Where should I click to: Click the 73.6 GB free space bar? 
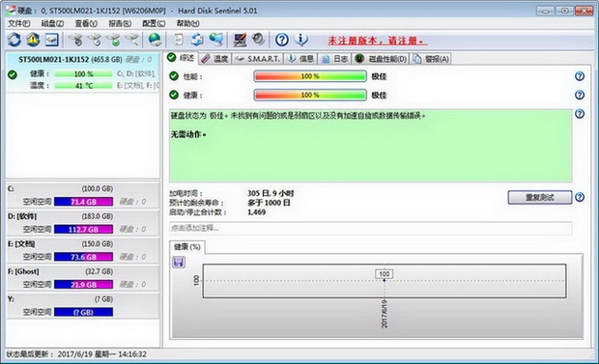pyautogui.click(x=84, y=257)
